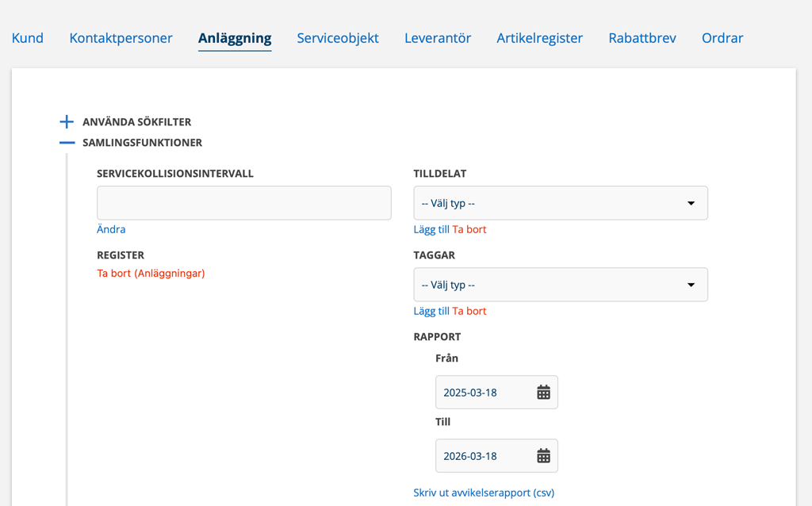Open the Serviceobjekt tab
This screenshot has height=506, width=812.
338,38
